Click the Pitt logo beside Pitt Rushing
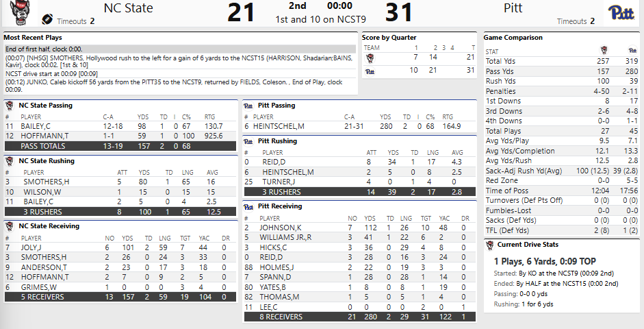Image resolution: width=644 pixels, height=329 pixels. (x=250, y=141)
